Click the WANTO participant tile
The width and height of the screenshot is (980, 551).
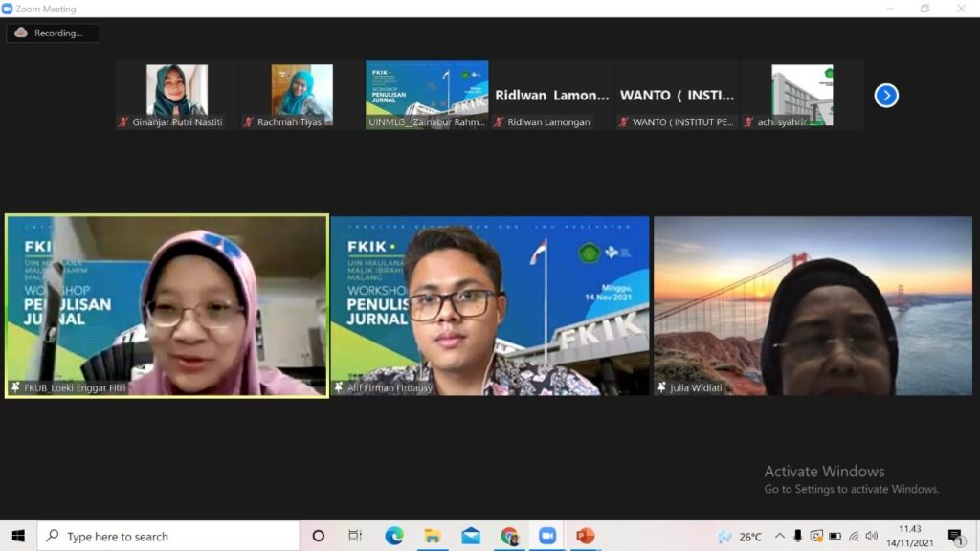point(677,96)
